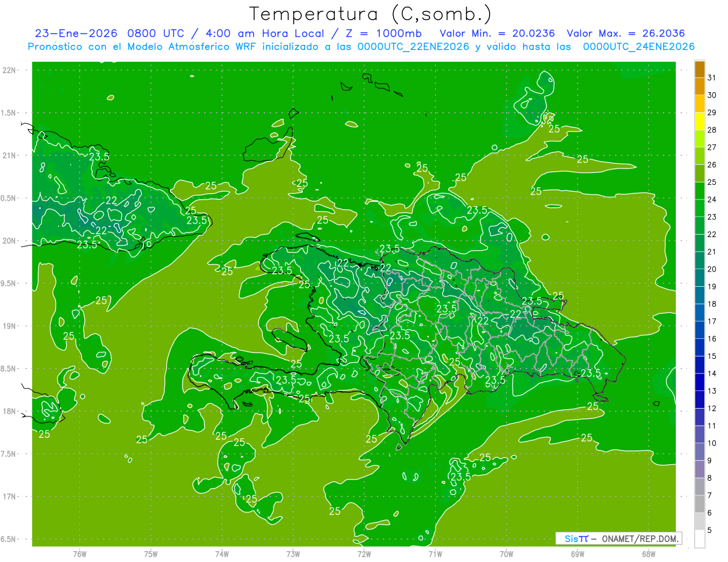This screenshot has height=562, width=728.
Task: Select 'Valor Max. = 26.2036' text
Action: point(625,33)
